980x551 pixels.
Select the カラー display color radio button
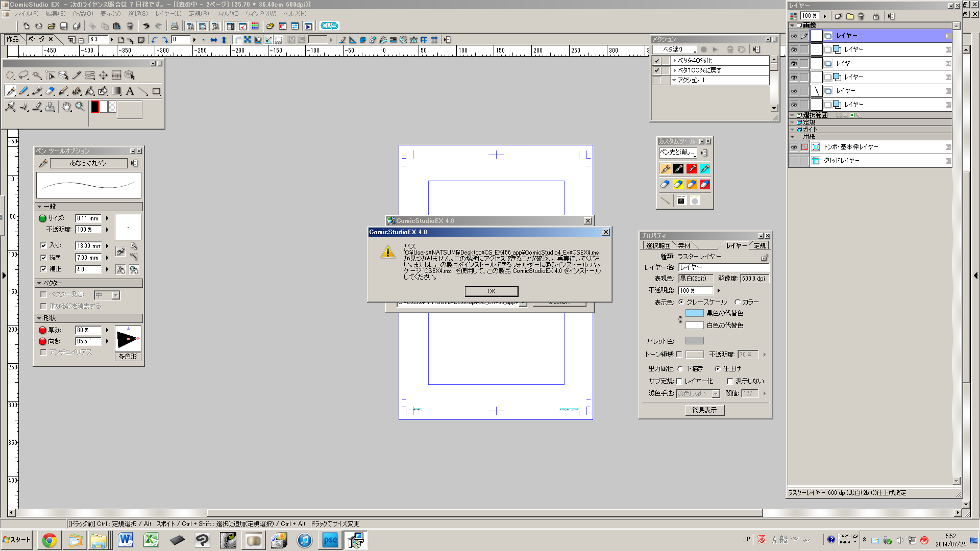737,302
